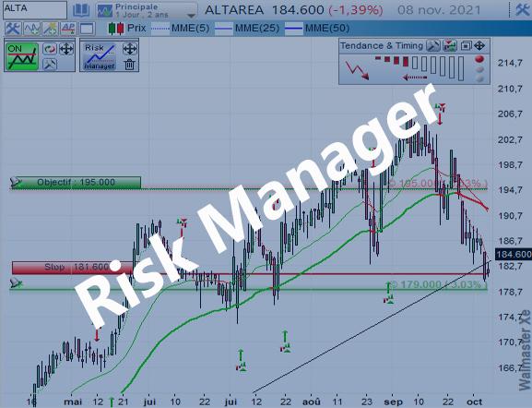The height and width of the screenshot is (408, 532).
Task: Click the 202,7 price scale value
Action: tap(510, 139)
